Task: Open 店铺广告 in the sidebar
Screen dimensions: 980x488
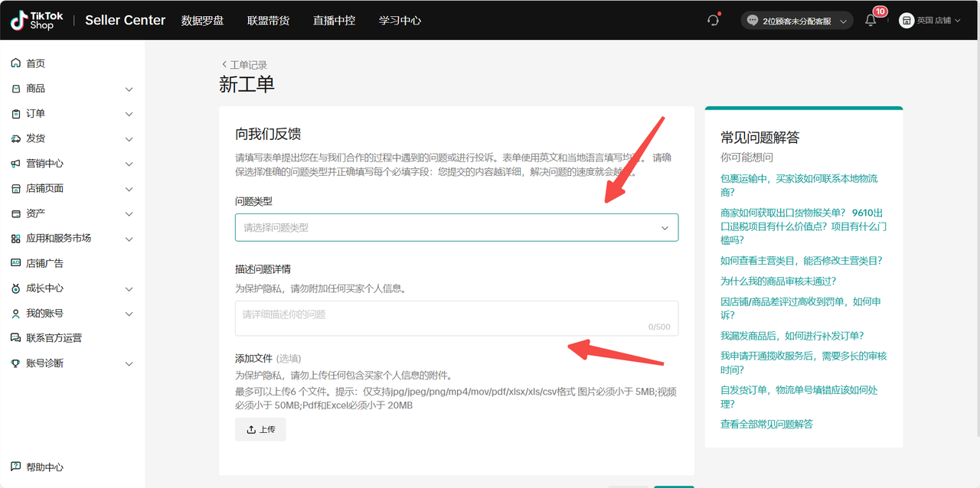Action: click(x=44, y=263)
